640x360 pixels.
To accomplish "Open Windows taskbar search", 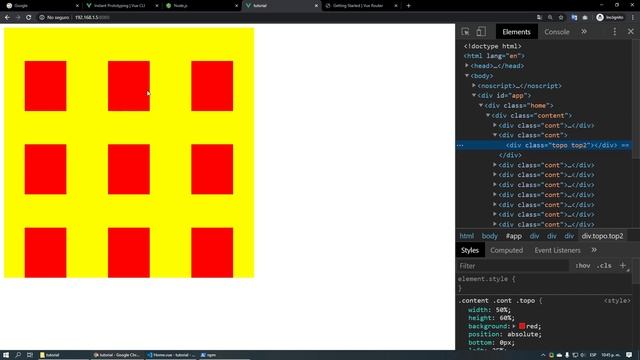I will click(x=18, y=355).
